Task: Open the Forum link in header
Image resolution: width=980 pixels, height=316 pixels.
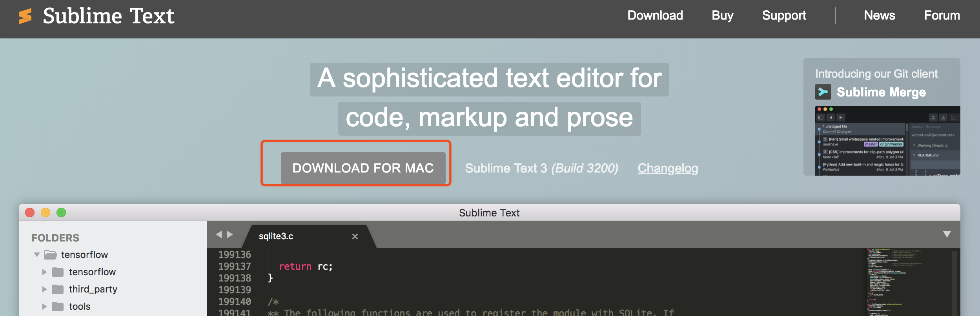Action: [942, 15]
